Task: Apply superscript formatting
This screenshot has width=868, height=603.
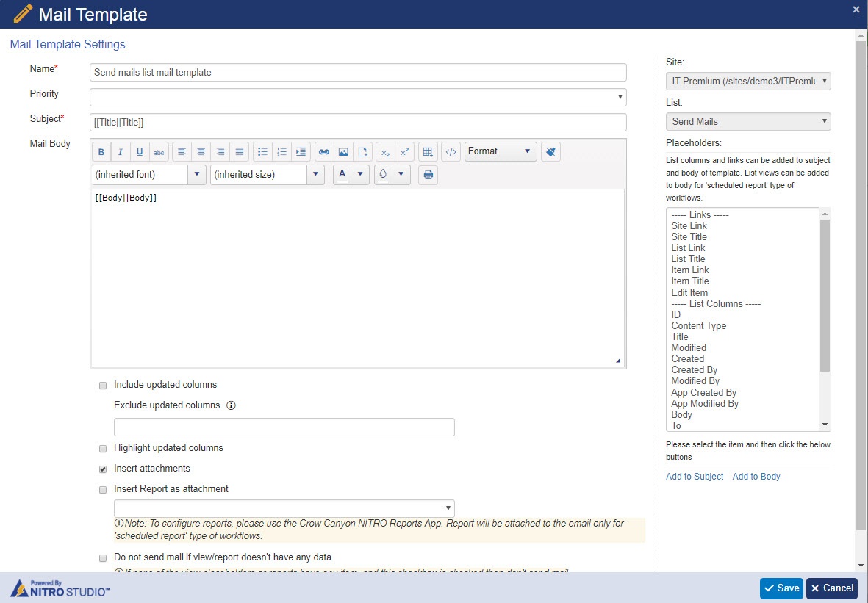Action: pos(405,152)
